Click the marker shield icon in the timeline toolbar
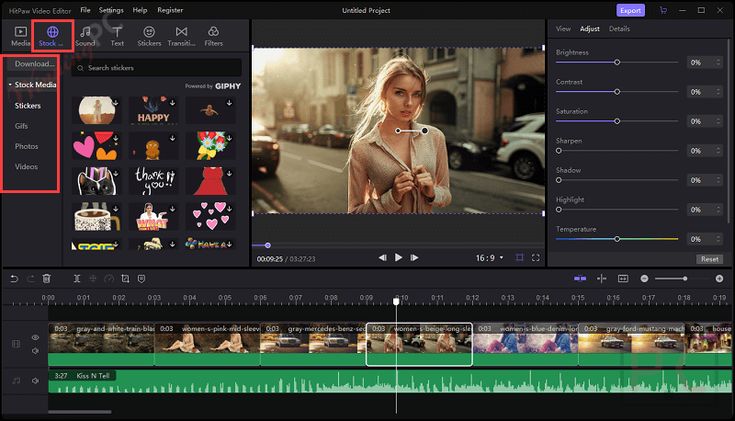The height and width of the screenshot is (421, 735). pyautogui.click(x=141, y=278)
